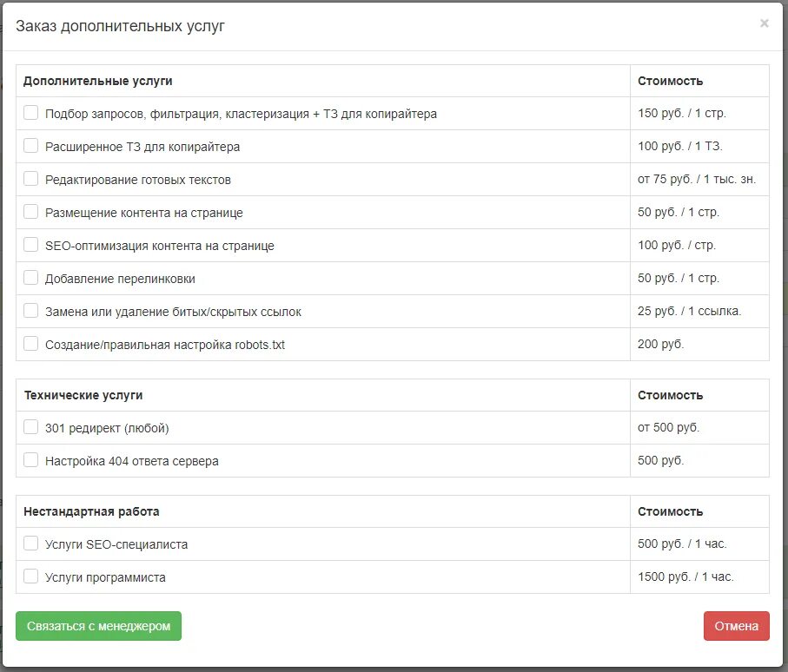Click price '500 руб.' for 404 setup
Viewport: 788px width, 672px height.
661,460
